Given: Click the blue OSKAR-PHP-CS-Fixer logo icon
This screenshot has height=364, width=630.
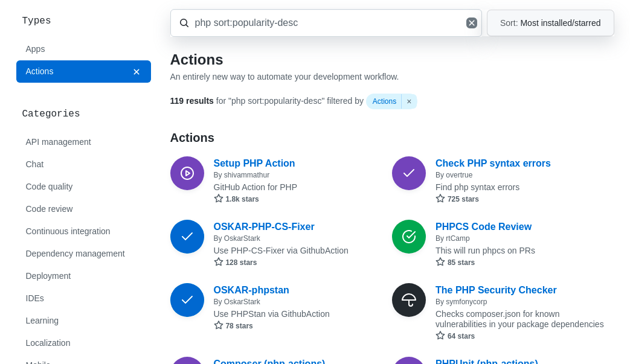Looking at the screenshot, I should (187, 237).
